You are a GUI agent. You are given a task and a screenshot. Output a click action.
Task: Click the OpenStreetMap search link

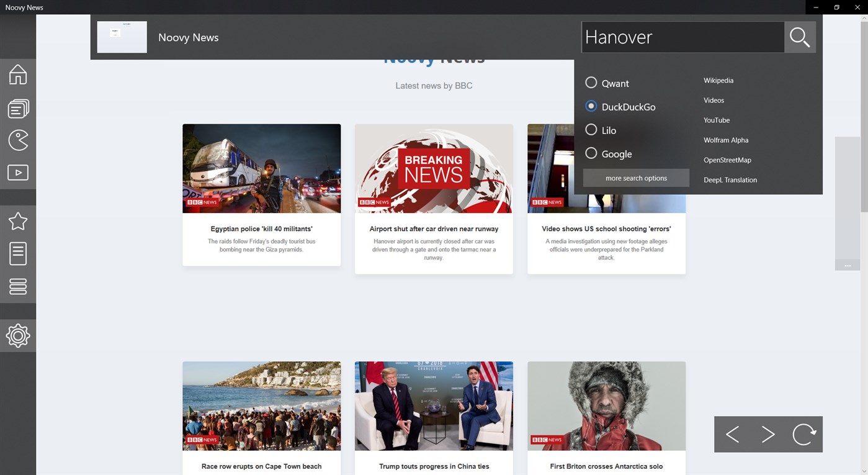[727, 160]
